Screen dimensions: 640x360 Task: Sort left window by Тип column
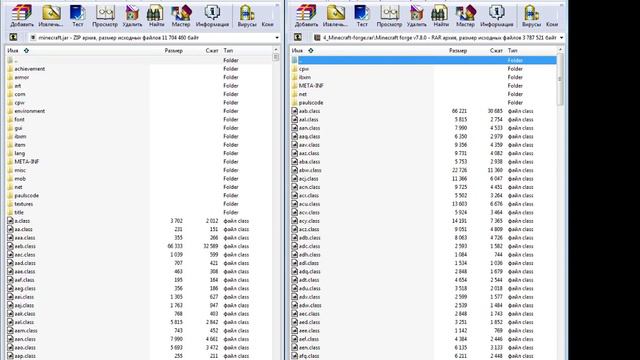pyautogui.click(x=228, y=51)
